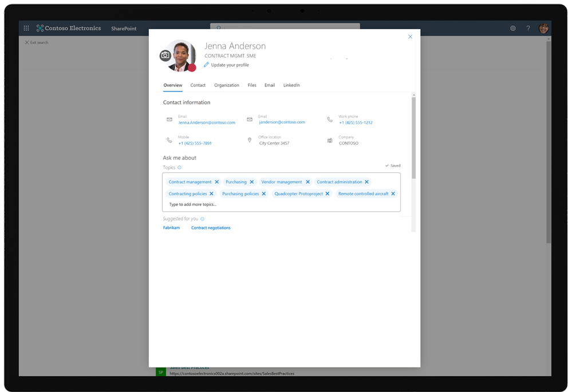The image size is (572, 392).
Task: Open the LinkedIn tab
Action: pyautogui.click(x=291, y=85)
